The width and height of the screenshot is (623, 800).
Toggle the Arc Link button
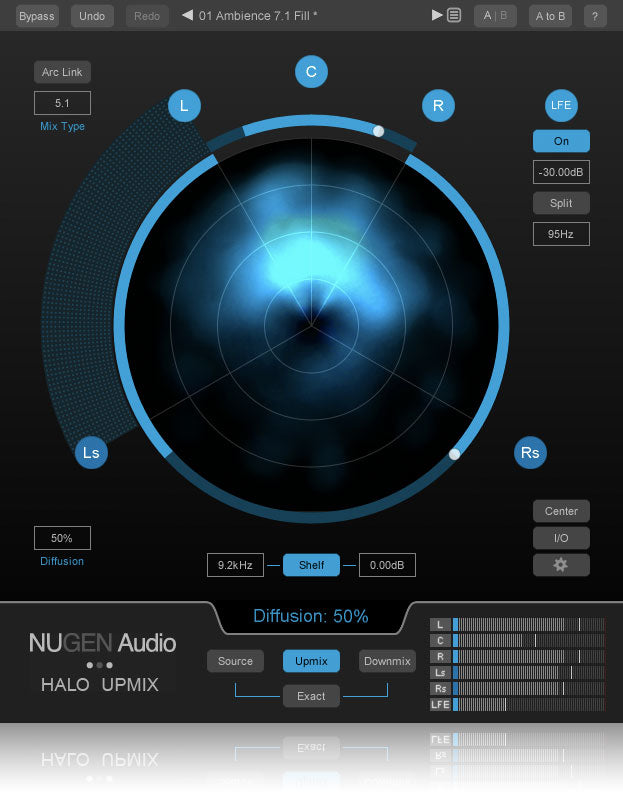click(x=62, y=72)
